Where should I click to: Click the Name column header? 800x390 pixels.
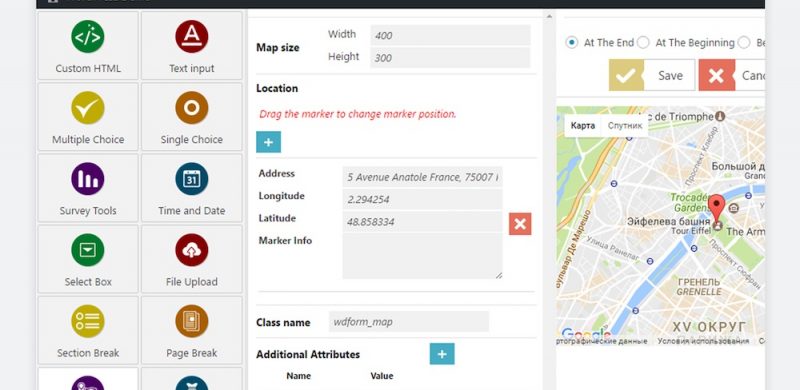pos(298,376)
